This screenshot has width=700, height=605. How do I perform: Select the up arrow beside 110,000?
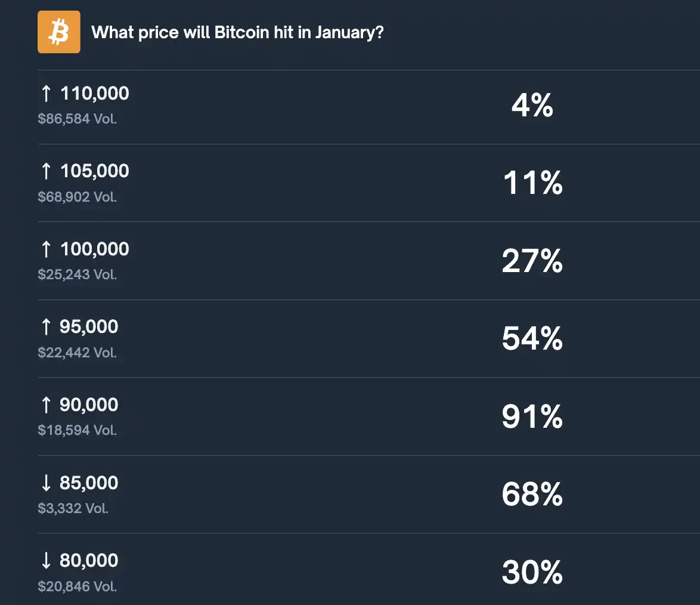point(46,93)
